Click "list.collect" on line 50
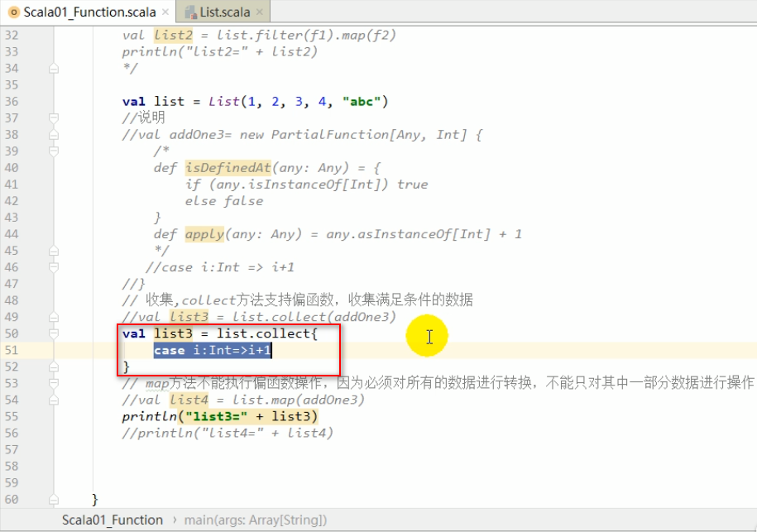 pos(264,333)
